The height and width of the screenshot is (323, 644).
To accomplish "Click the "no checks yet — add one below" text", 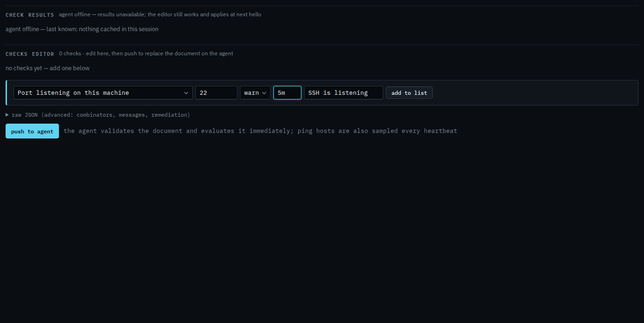I will click(x=47, y=68).
